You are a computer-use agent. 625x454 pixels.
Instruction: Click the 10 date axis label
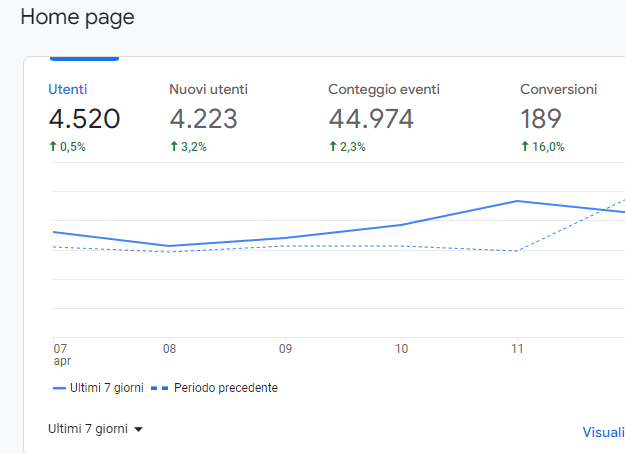[x=401, y=349]
